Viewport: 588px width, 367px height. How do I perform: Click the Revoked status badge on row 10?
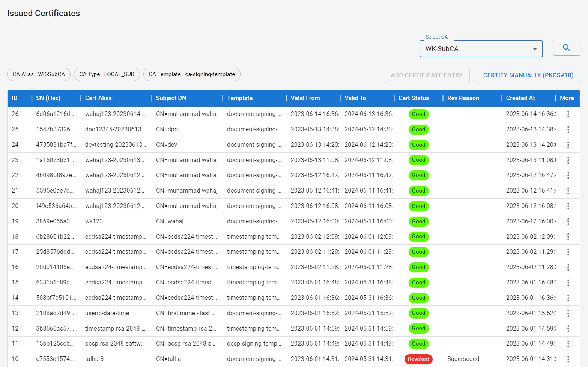coord(418,359)
